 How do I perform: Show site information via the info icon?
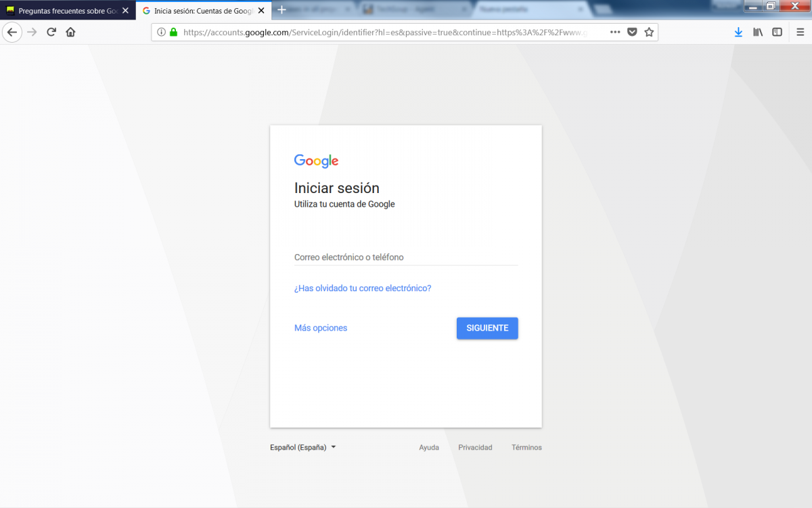tap(161, 32)
